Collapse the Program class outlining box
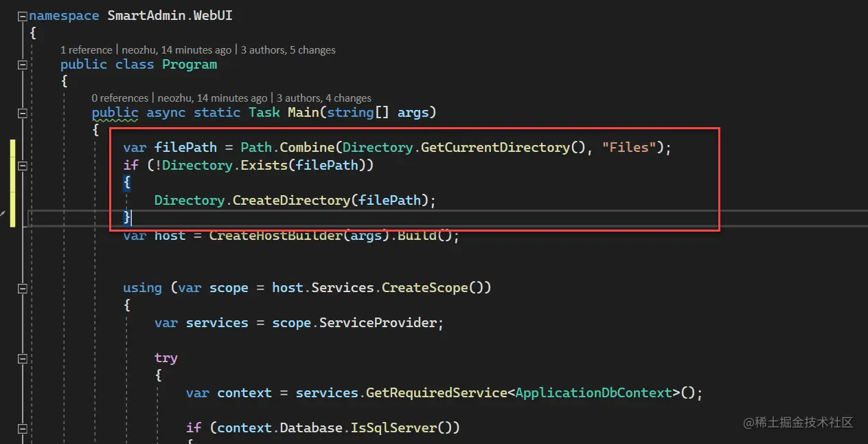The width and height of the screenshot is (868, 444). [23, 65]
